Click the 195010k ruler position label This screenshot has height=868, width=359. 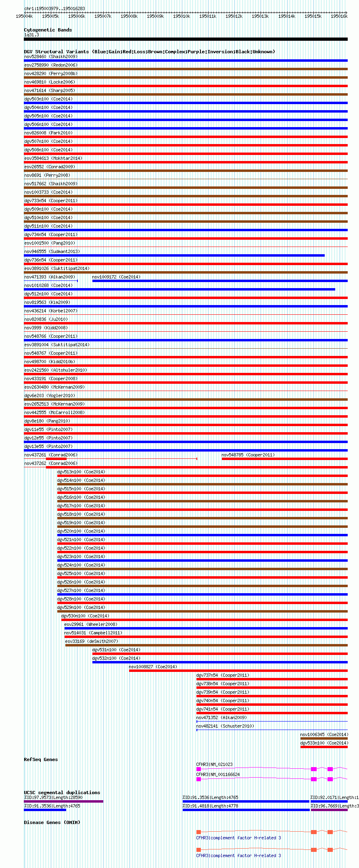click(182, 16)
